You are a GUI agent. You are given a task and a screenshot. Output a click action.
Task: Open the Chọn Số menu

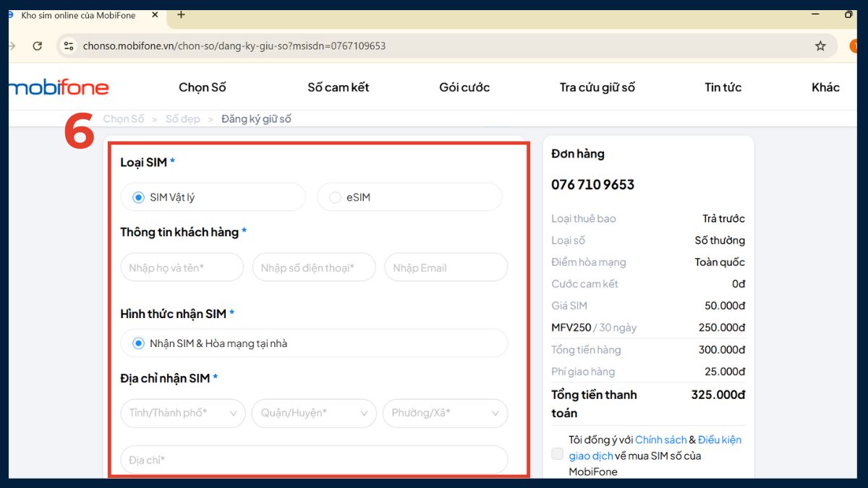point(203,87)
